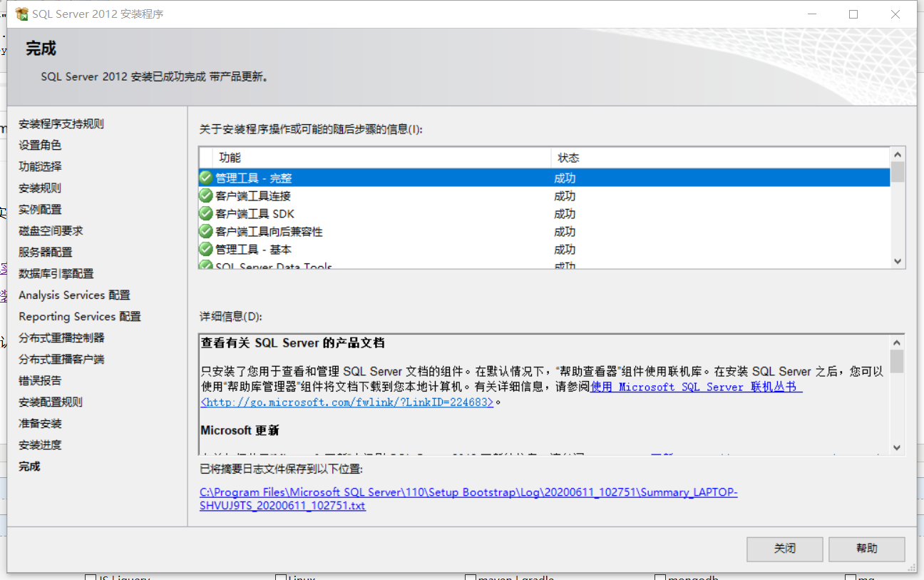Click the Microsoft 更新 heading in details

[240, 430]
